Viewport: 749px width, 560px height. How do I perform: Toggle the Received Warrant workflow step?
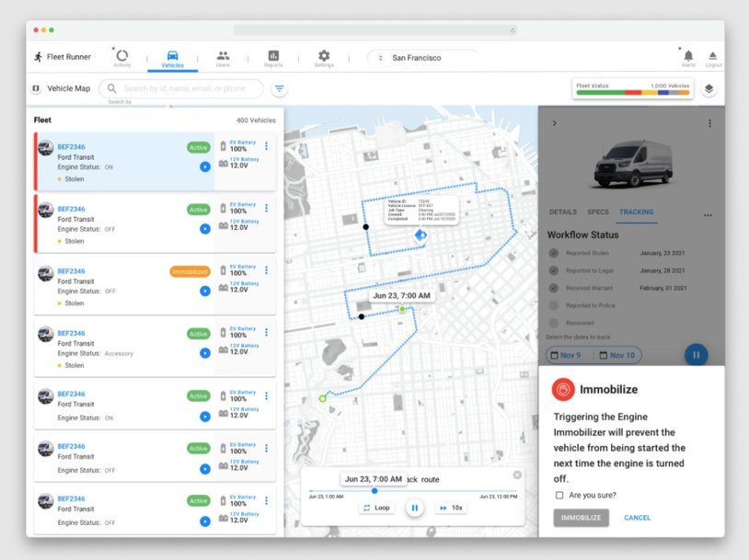point(554,288)
